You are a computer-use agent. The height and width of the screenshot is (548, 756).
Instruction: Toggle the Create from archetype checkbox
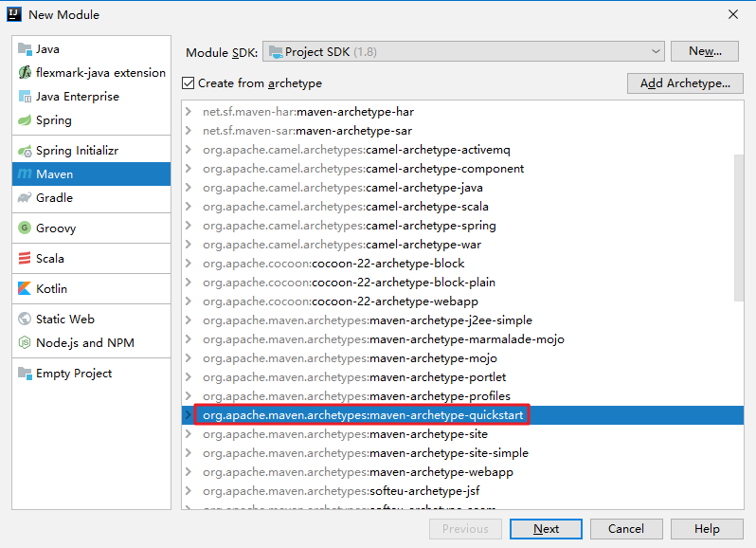[188, 83]
